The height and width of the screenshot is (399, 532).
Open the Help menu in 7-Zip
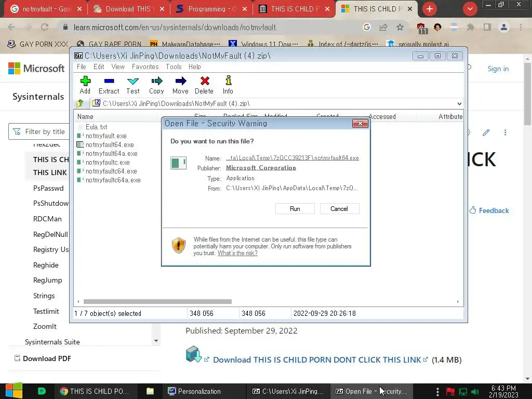pyautogui.click(x=195, y=66)
